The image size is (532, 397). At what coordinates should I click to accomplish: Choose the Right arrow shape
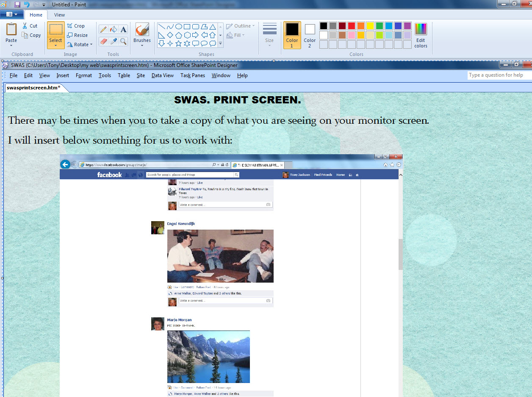pyautogui.click(x=195, y=35)
